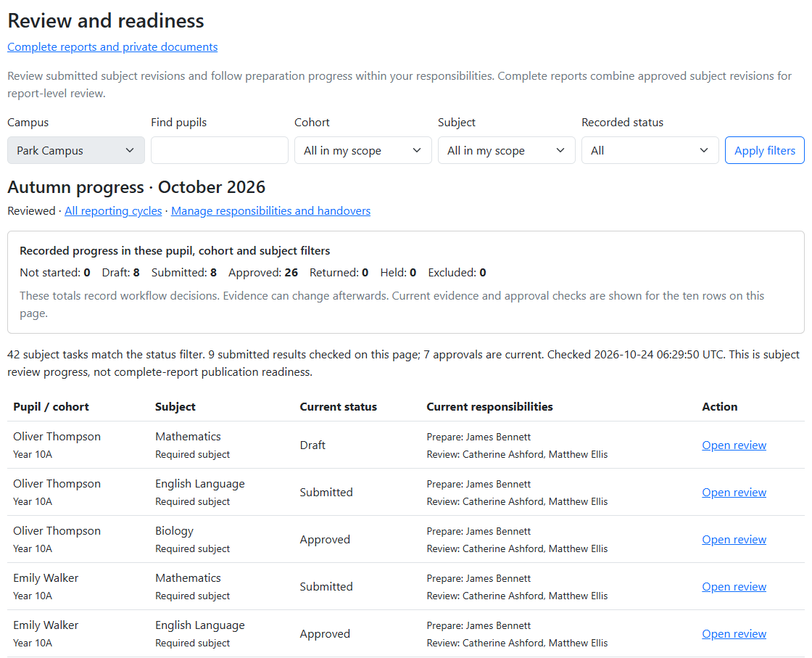Open Manage responsibilities and handovers link
The height and width of the screenshot is (658, 812).
coord(271,211)
